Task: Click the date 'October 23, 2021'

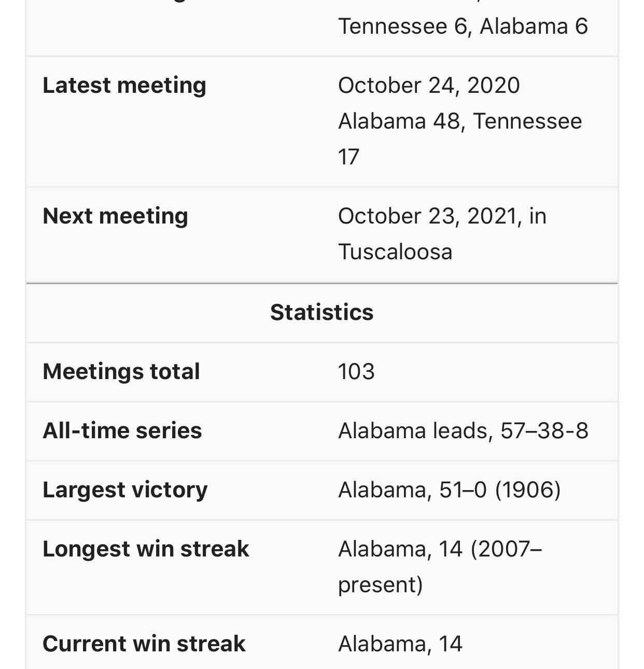Action: click(428, 216)
